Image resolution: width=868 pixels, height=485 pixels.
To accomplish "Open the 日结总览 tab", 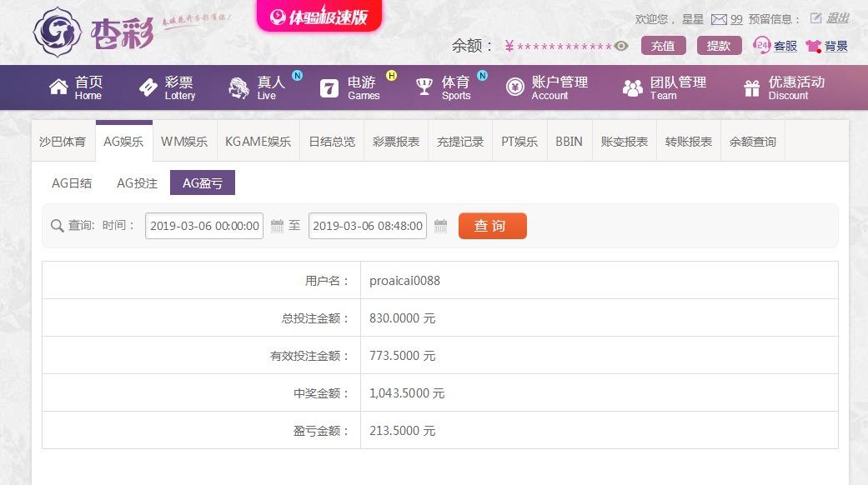I will [332, 142].
